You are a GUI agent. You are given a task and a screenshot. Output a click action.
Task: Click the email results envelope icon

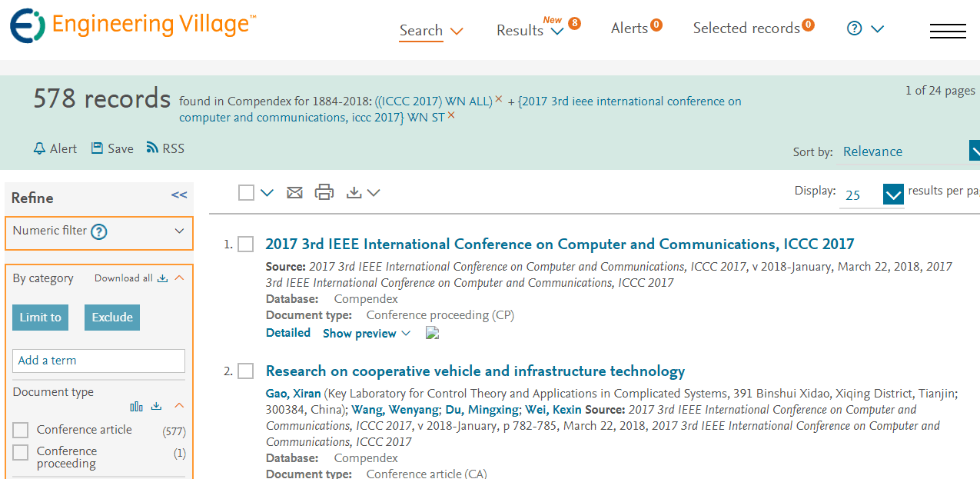coord(294,192)
